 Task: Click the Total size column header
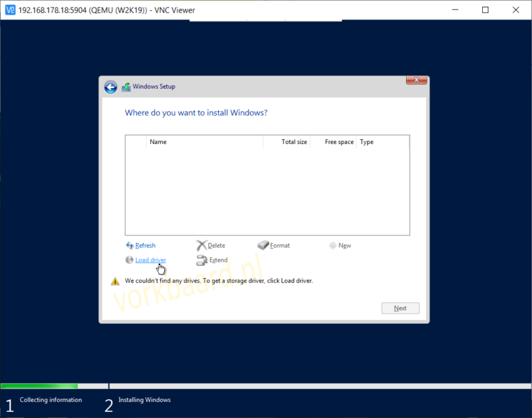point(286,142)
